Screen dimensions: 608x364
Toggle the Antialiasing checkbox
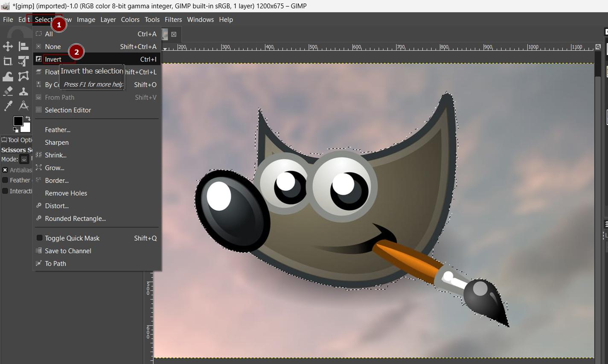click(5, 170)
